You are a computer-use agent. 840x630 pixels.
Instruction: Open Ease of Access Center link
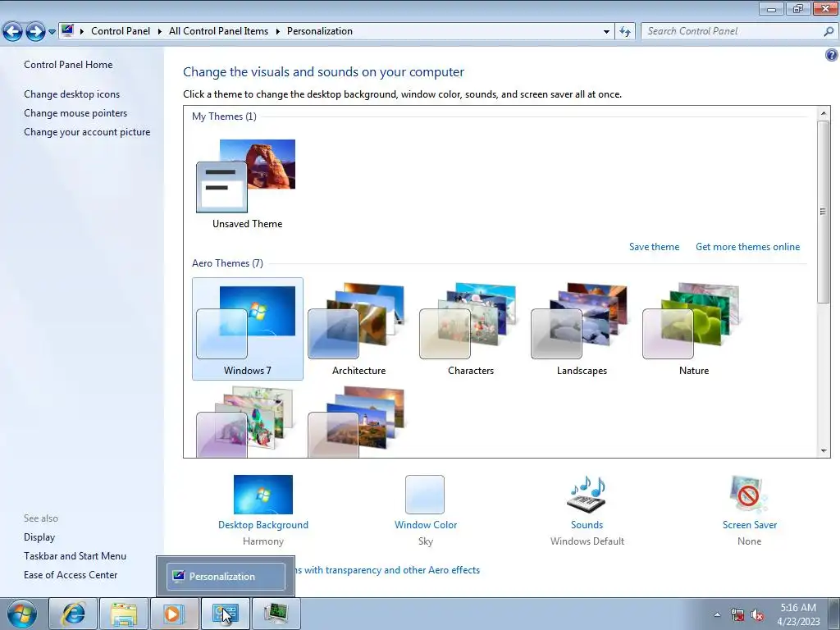71,575
